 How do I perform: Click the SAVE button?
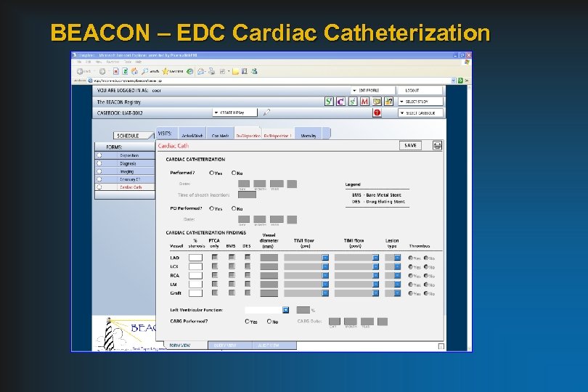coord(410,145)
